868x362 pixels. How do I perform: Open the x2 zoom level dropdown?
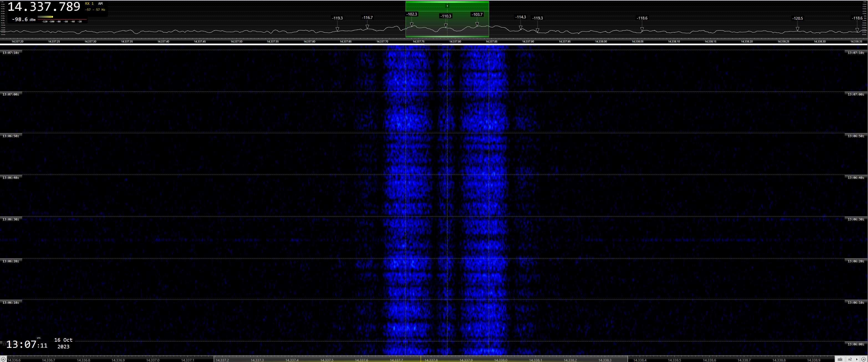tap(852, 359)
